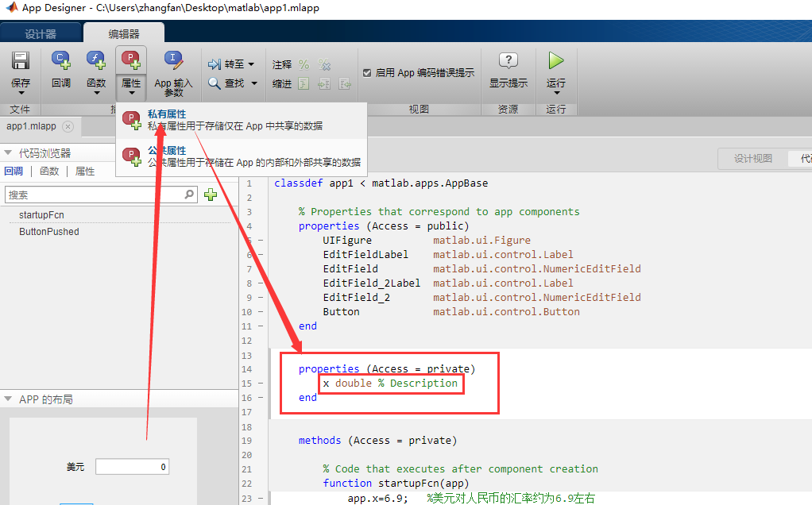Click '% Code that executes after component creation' comment
Viewport: 812px width, 505px height.
click(x=460, y=468)
